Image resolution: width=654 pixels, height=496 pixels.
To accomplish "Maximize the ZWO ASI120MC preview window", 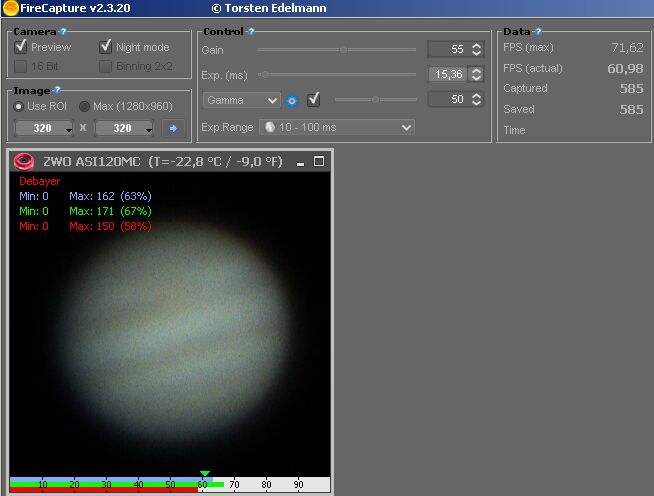I will coord(319,161).
